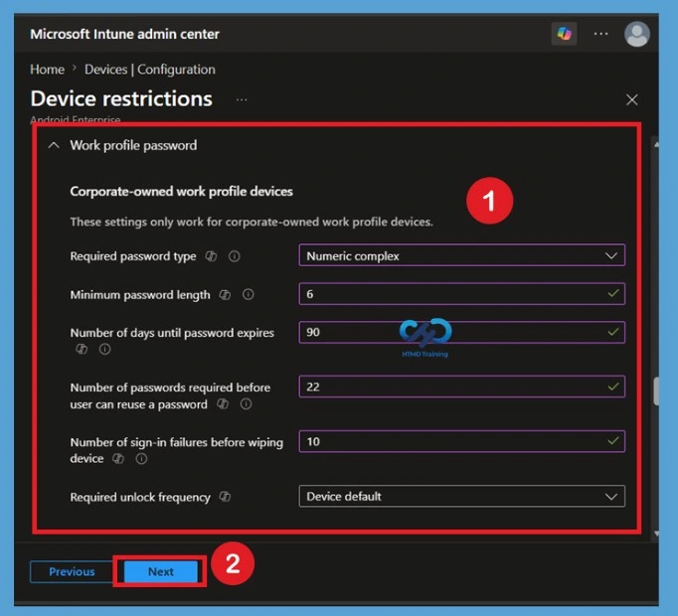Open Copilot from the header bar

(564, 34)
